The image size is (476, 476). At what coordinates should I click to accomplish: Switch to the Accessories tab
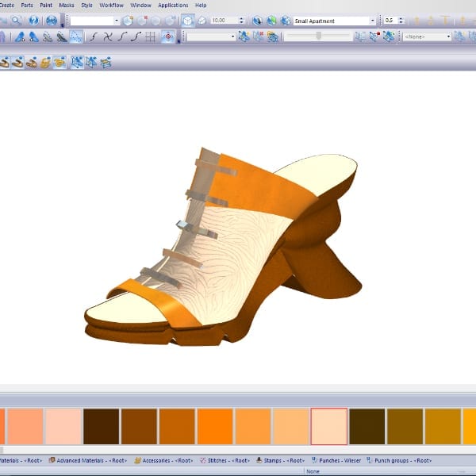[x=164, y=460]
